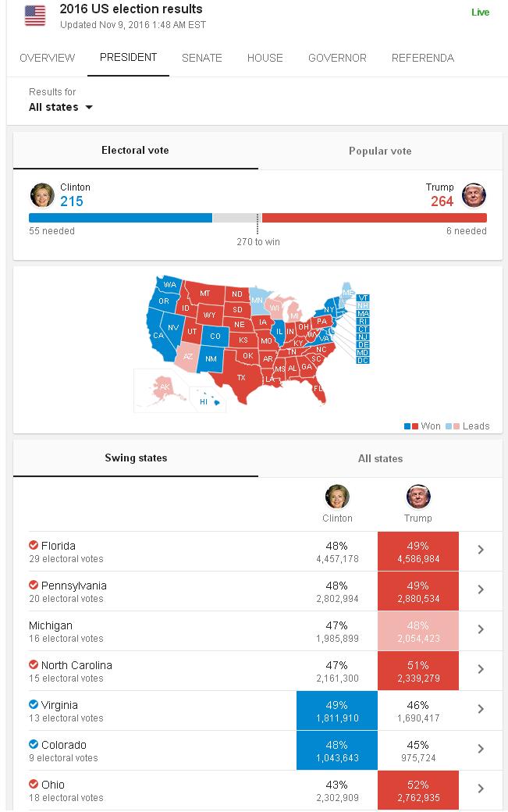Open the All states results dropdown
508x812 pixels.
click(61, 108)
